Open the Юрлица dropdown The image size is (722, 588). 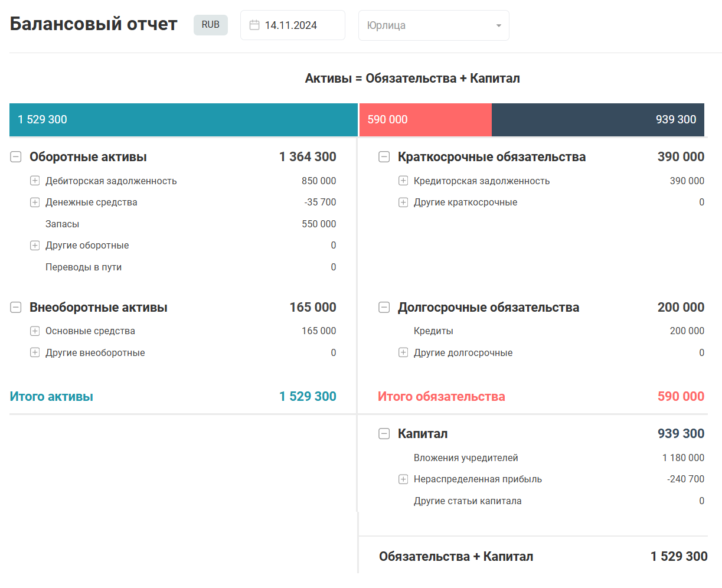434,25
